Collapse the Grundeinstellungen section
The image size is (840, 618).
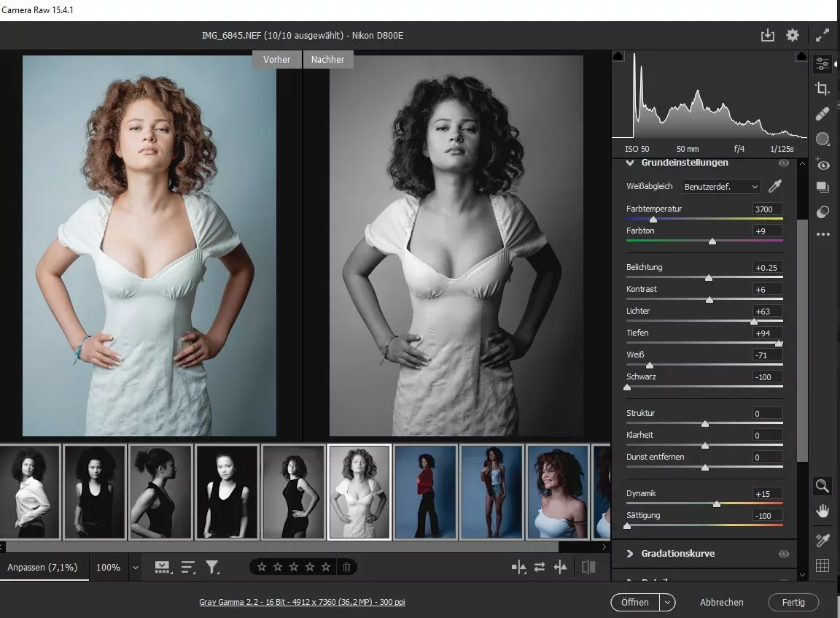point(630,163)
